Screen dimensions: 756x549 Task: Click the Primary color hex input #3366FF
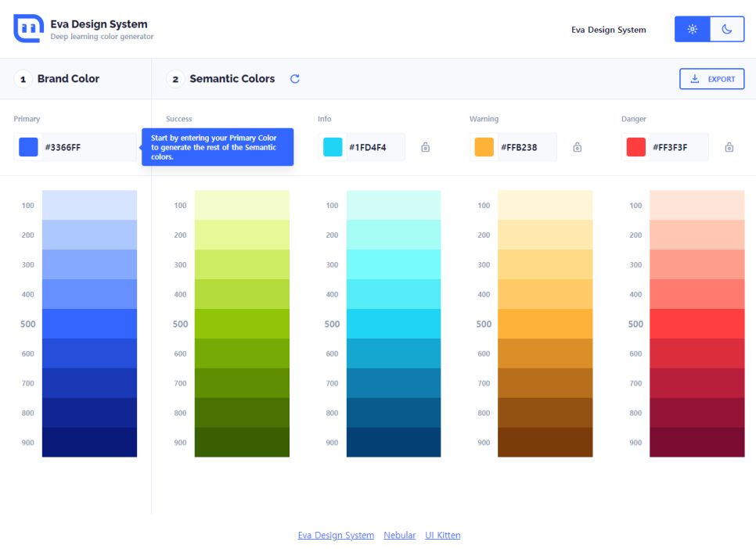point(89,147)
